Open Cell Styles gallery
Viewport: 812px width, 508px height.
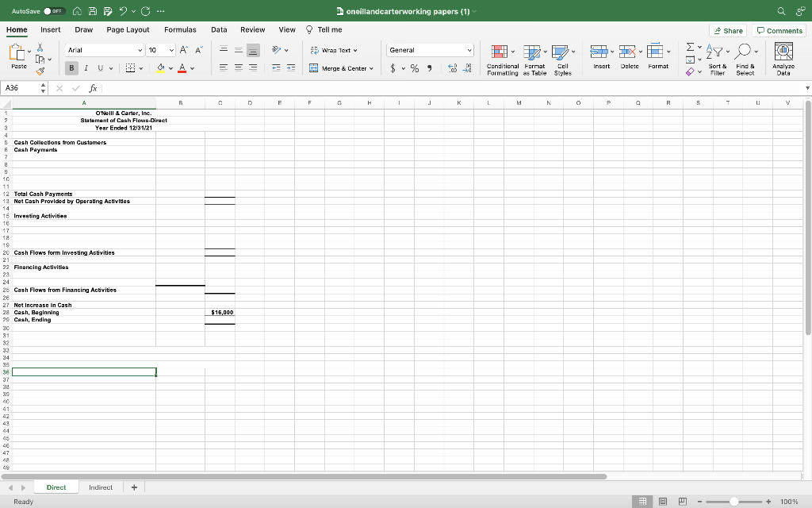tap(562, 60)
